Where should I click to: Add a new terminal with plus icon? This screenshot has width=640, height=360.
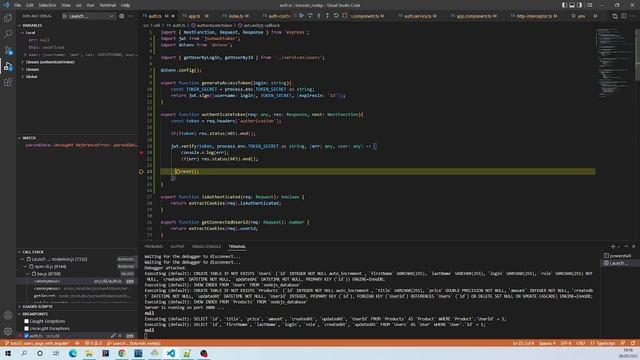click(x=613, y=247)
